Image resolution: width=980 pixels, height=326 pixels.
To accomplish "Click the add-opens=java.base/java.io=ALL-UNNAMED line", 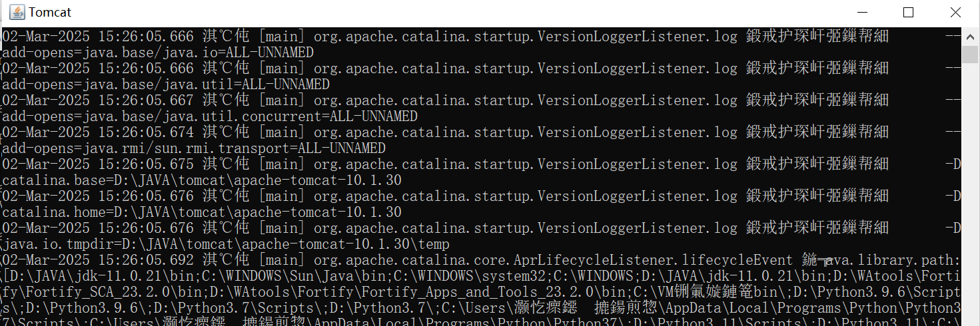I will coord(158,53).
